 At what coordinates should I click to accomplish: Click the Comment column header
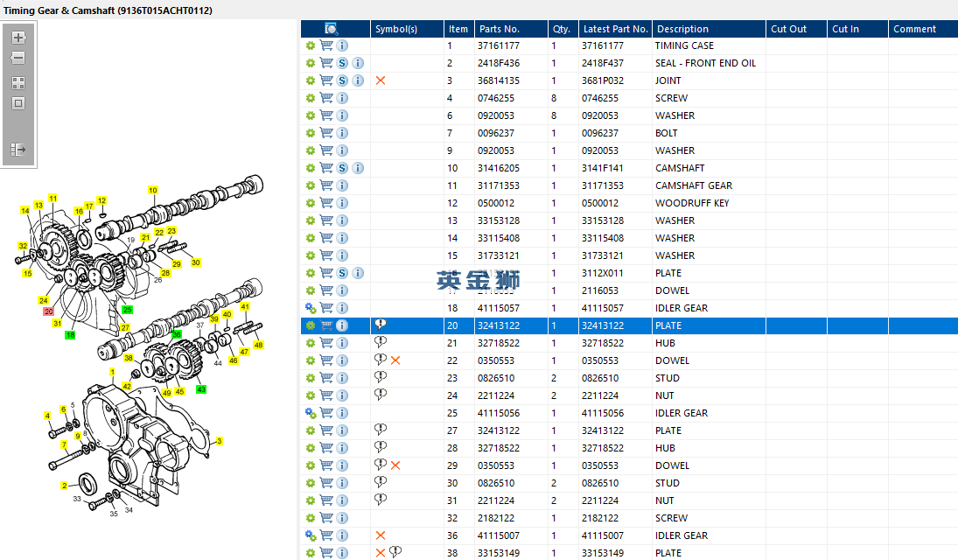(923, 29)
